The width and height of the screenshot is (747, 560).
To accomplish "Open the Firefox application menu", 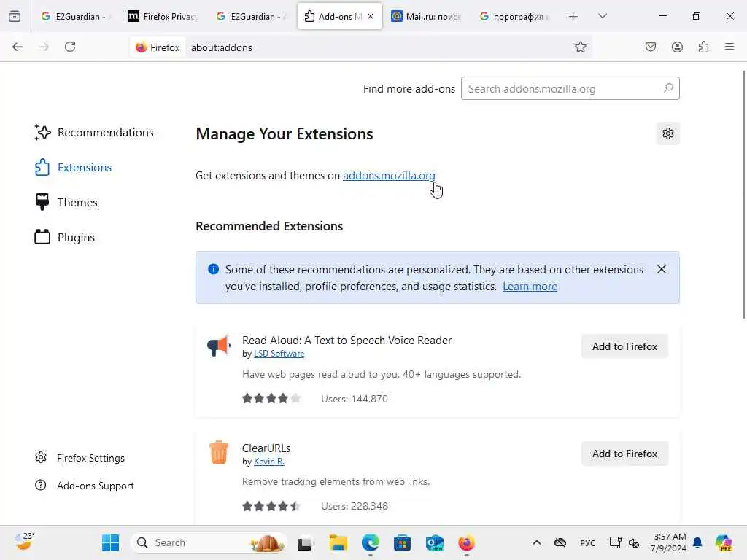I will coord(729,47).
